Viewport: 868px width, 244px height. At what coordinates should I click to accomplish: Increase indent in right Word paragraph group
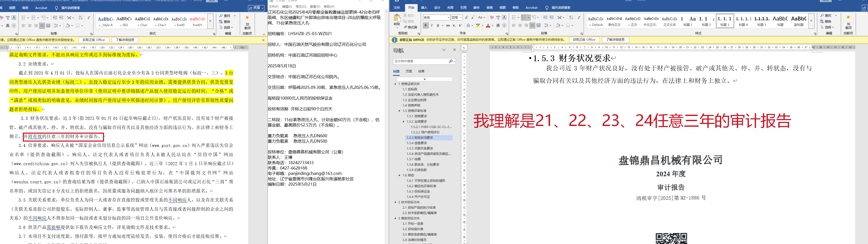551,17
